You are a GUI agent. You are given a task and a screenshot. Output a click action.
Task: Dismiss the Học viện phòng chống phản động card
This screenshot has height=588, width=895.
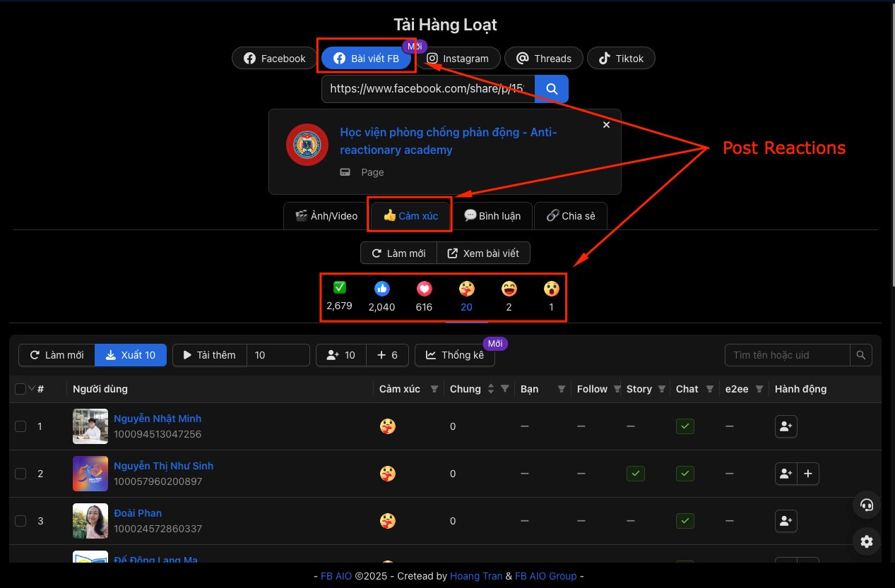tap(606, 124)
